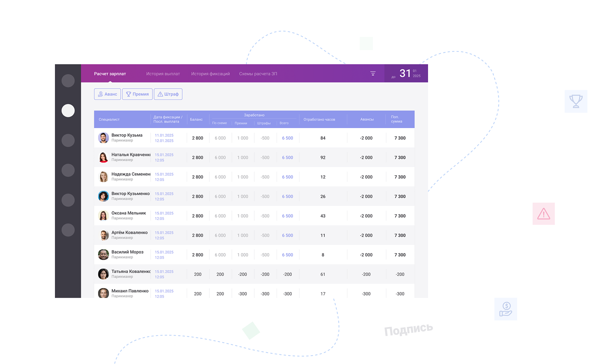Open the История фиксаций tab
This screenshot has width=610, height=364.
click(210, 73)
